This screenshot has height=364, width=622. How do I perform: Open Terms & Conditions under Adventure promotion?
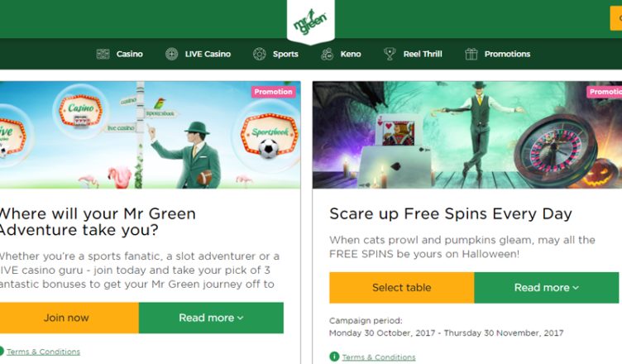pyautogui.click(x=43, y=352)
